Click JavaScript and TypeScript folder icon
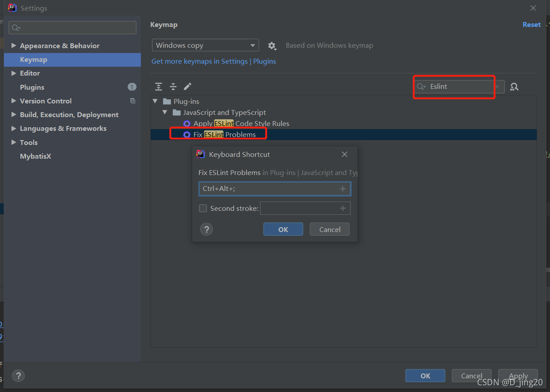The height and width of the screenshot is (392, 550). click(177, 113)
